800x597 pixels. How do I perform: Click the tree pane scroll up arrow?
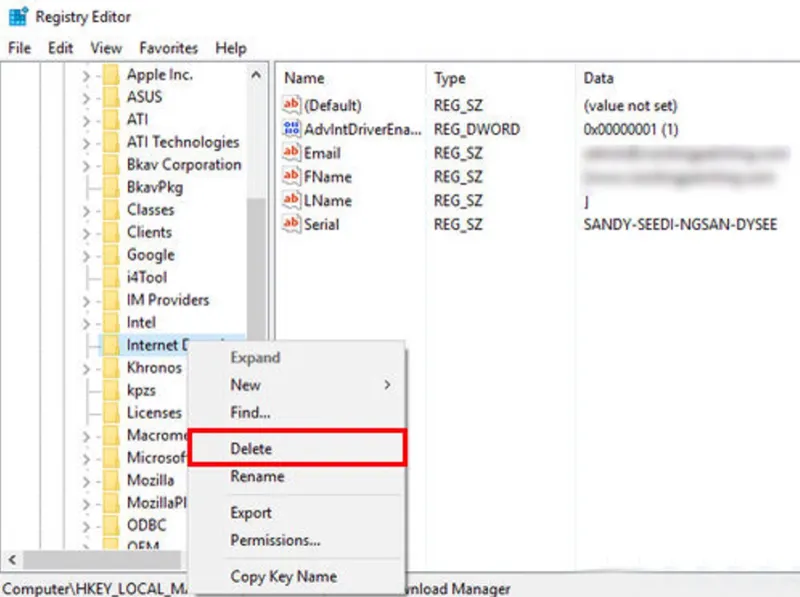click(x=257, y=76)
